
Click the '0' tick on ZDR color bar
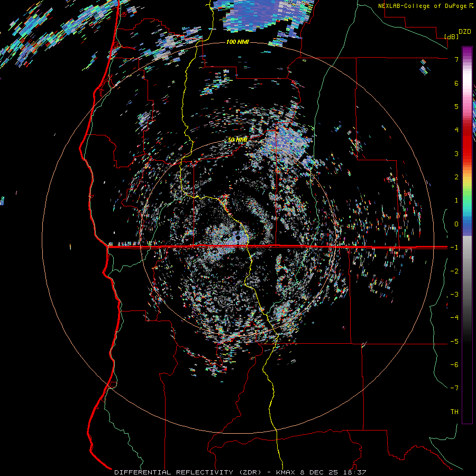(456, 224)
